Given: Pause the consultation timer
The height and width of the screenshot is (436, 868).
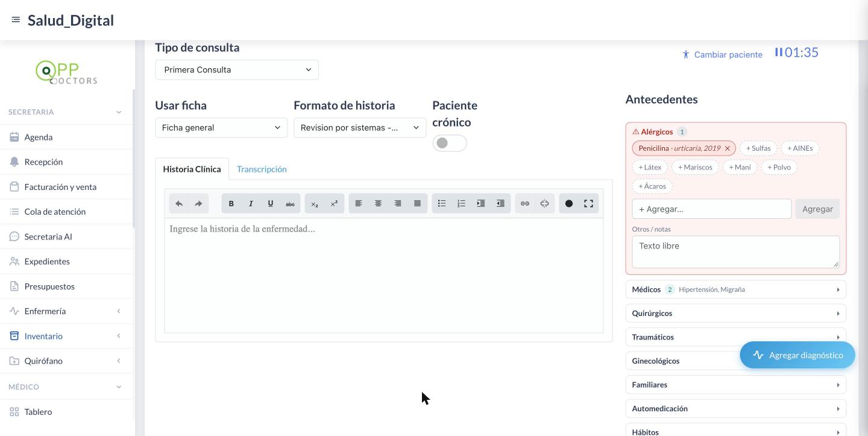Looking at the screenshot, I should click(x=778, y=52).
